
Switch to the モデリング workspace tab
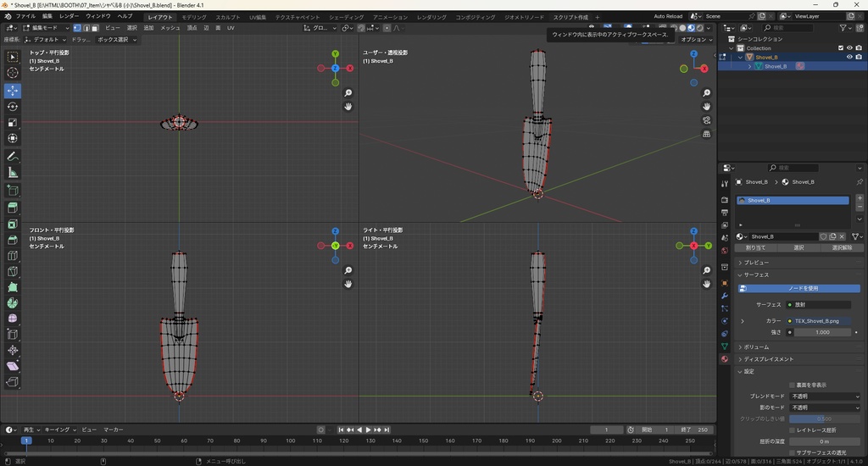click(x=194, y=17)
